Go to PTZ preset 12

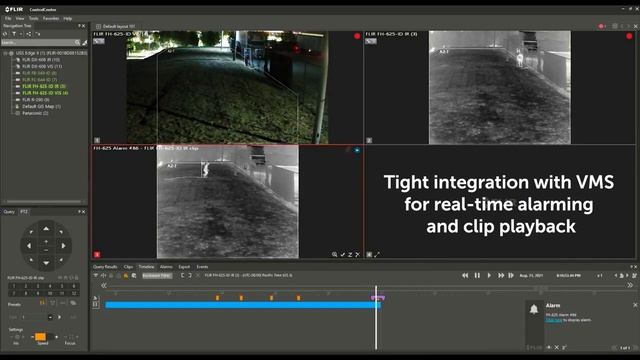click(74, 293)
